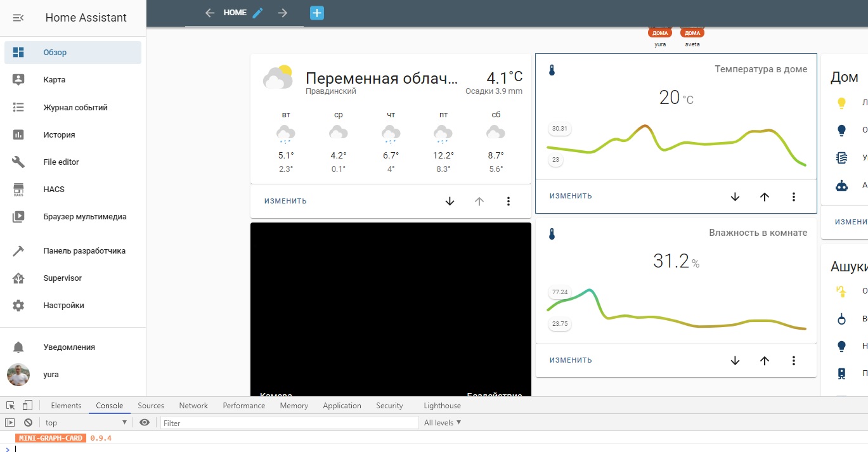Switch to DevTools Elements tab
The image size is (868, 452).
pos(66,406)
